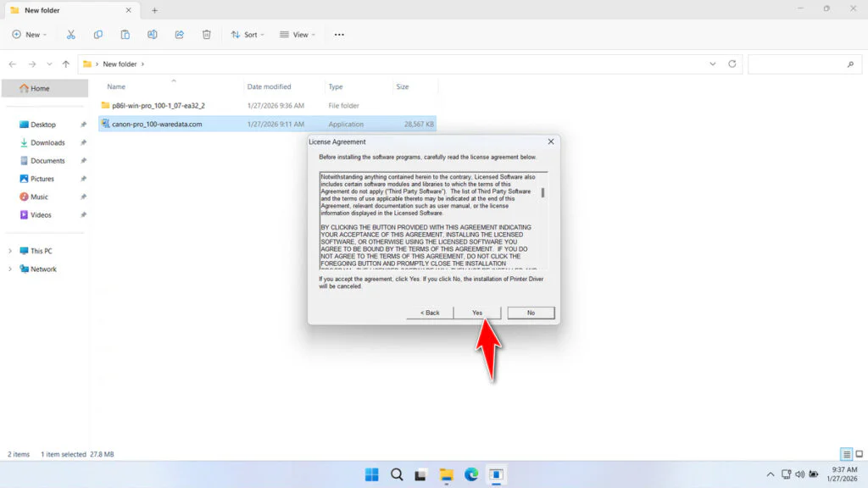Select the Paste icon
The image size is (868, 488).
125,34
